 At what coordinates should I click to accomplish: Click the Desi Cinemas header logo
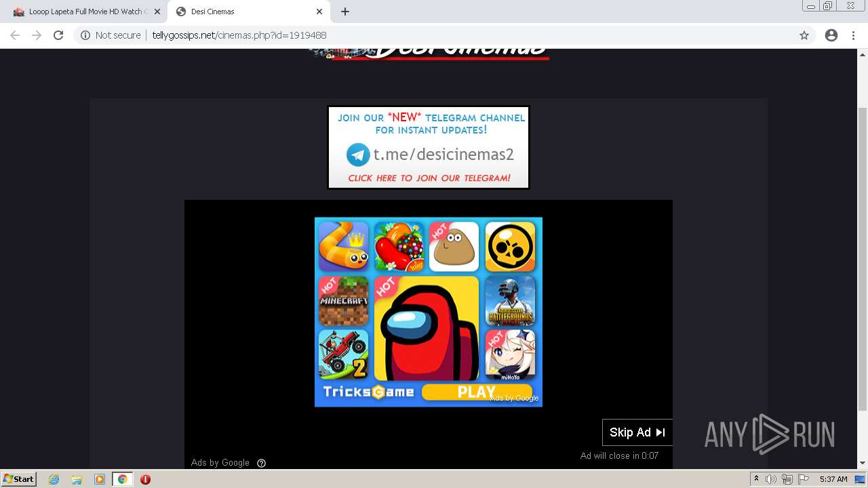pyautogui.click(x=429, y=54)
